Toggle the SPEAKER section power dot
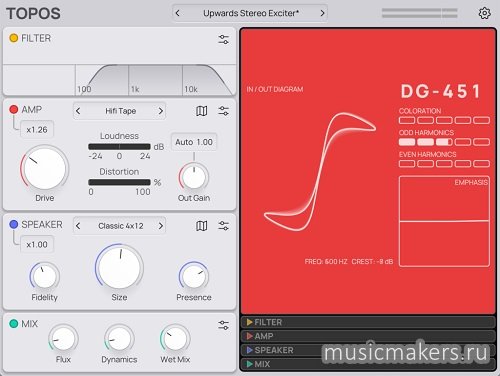 [x=14, y=224]
